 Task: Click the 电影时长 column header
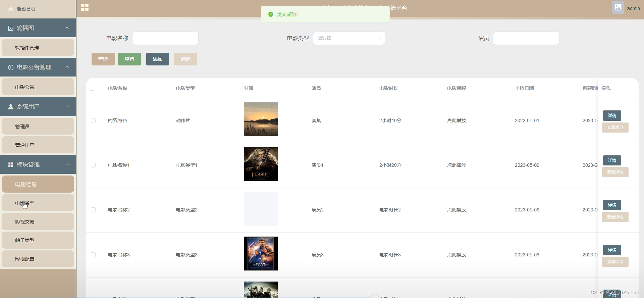point(389,88)
